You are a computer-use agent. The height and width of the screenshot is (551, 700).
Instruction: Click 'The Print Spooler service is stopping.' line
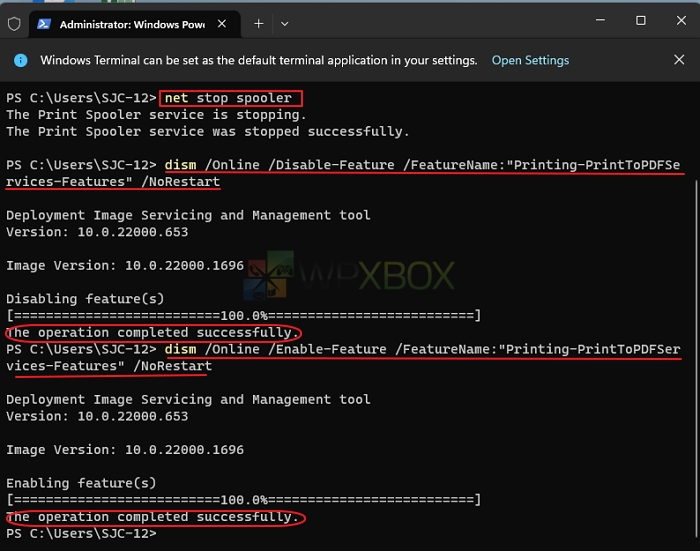(156, 115)
